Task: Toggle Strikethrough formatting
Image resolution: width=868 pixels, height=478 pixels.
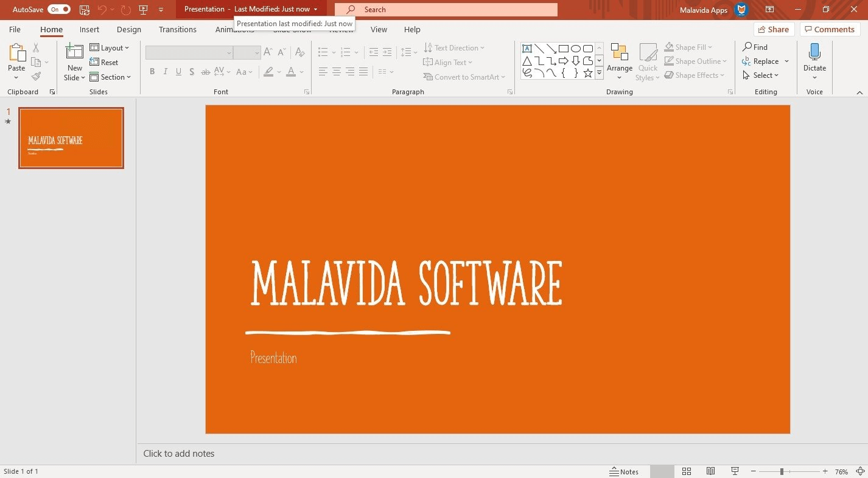Action: tap(205, 72)
